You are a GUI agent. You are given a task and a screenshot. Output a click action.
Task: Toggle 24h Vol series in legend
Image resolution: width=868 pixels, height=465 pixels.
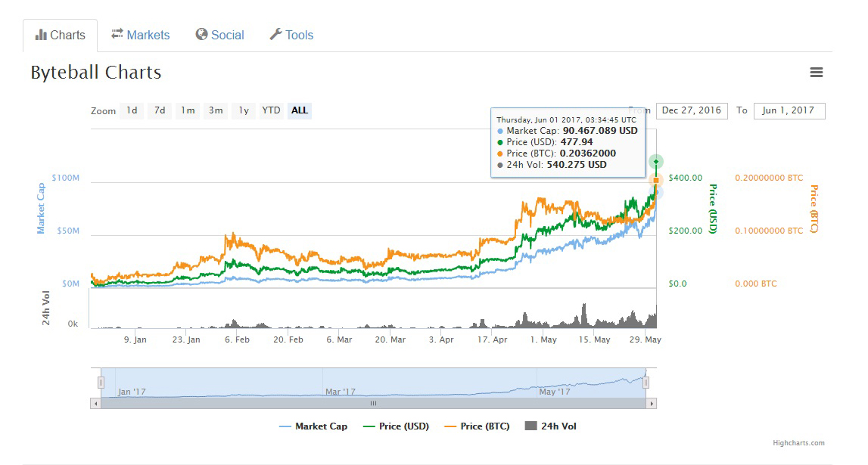551,426
